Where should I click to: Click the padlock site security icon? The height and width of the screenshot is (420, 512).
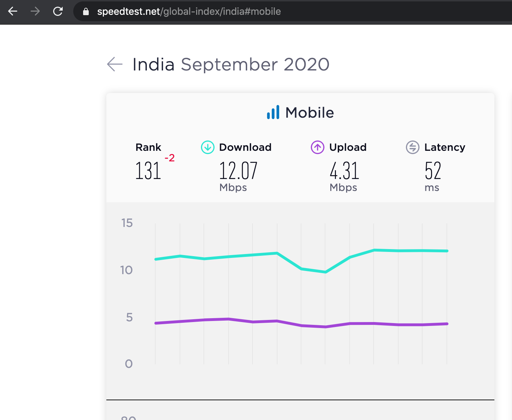(86, 12)
